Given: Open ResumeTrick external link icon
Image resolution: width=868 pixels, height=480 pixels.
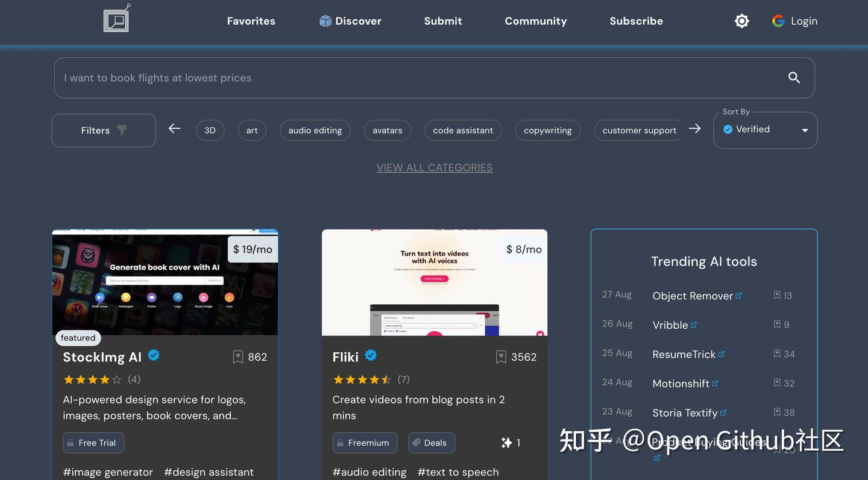Looking at the screenshot, I should (721, 354).
